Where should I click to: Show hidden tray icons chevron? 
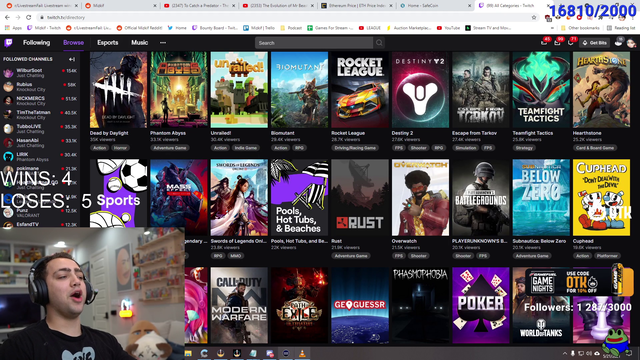point(565,353)
